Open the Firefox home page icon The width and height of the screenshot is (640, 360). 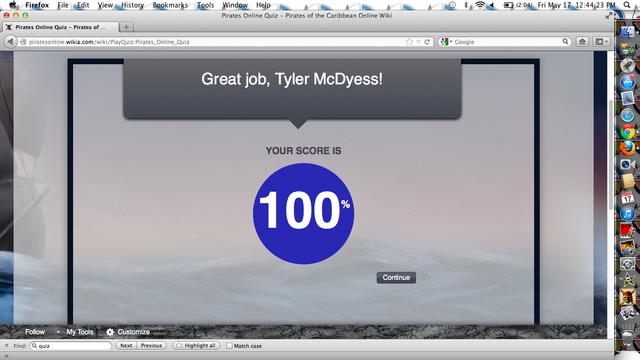582,42
